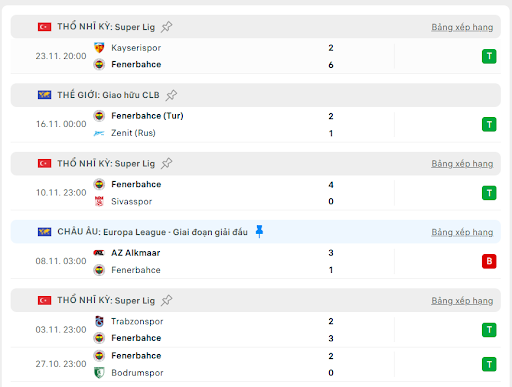Click the Kayserispor team crest
This screenshot has height=387, width=512.
tap(99, 48)
